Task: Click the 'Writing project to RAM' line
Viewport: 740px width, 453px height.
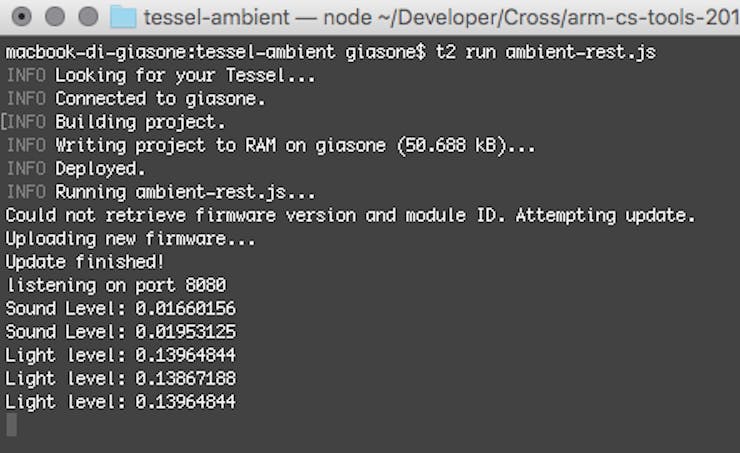Action: tap(271, 145)
